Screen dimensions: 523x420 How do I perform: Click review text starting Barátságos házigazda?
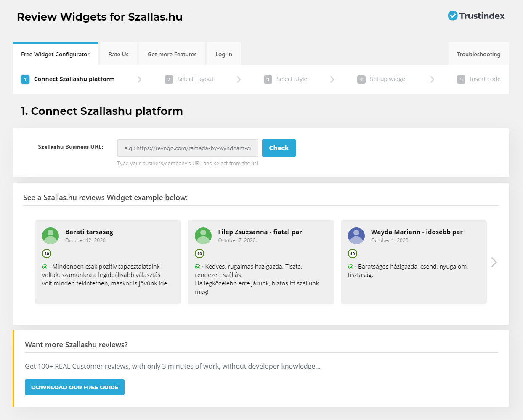[408, 271]
